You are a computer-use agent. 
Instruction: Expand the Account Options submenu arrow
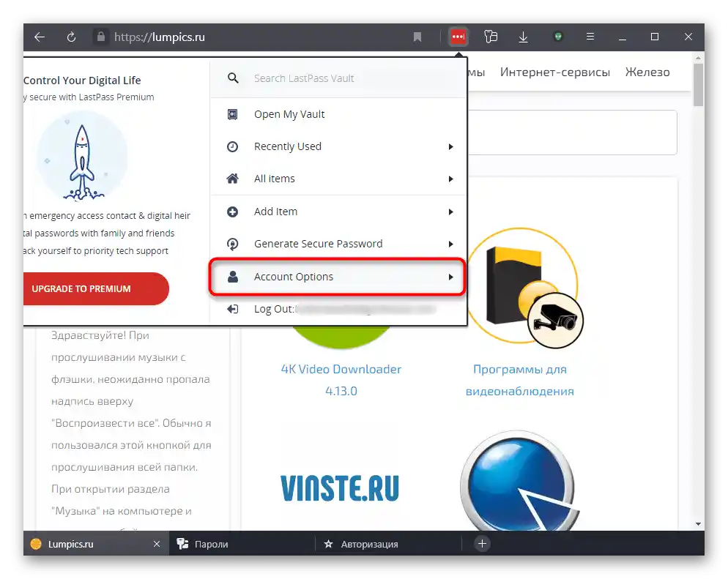point(450,277)
